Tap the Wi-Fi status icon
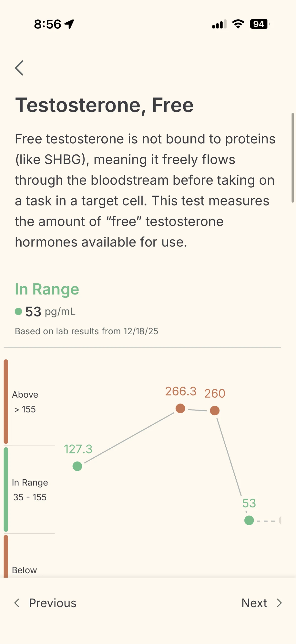The image size is (296, 644). point(238,24)
